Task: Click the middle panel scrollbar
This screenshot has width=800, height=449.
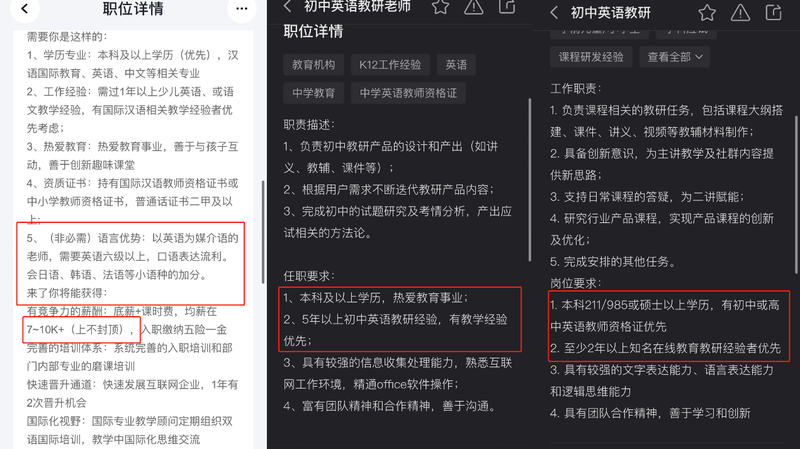Action: pos(530,180)
